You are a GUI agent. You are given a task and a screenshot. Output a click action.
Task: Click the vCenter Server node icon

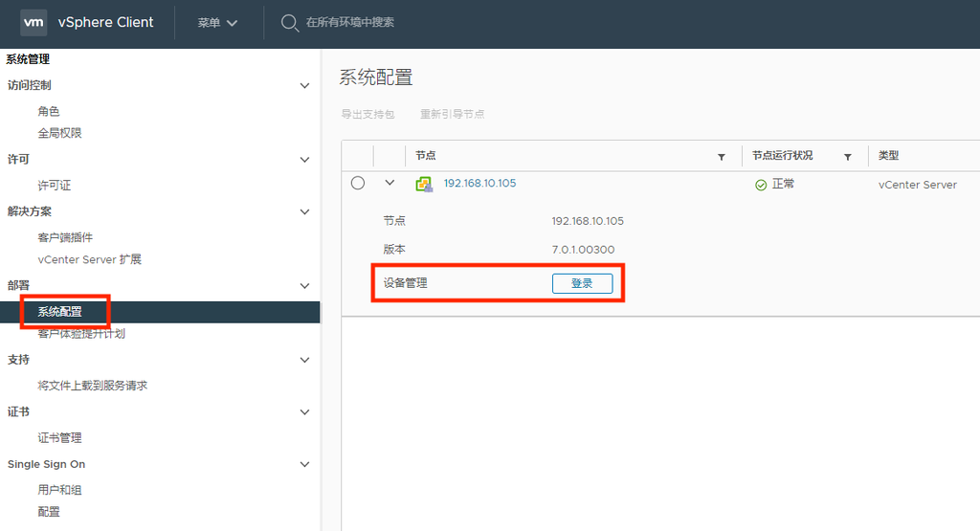[424, 185]
